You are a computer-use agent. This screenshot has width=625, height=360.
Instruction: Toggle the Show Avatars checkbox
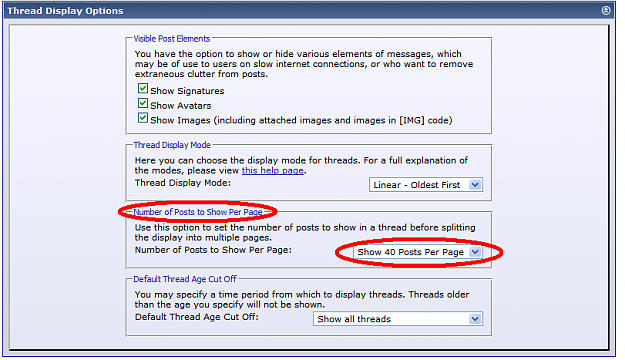(143, 103)
